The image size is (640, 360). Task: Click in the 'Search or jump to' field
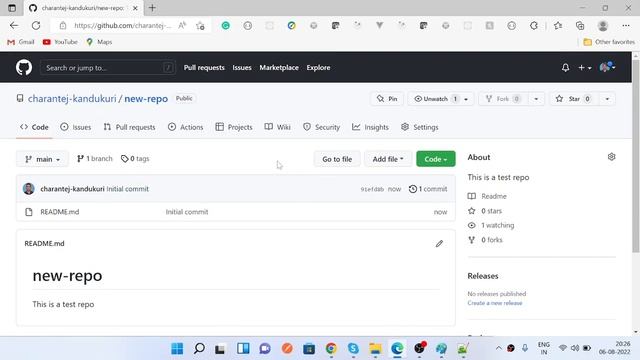click(x=108, y=68)
